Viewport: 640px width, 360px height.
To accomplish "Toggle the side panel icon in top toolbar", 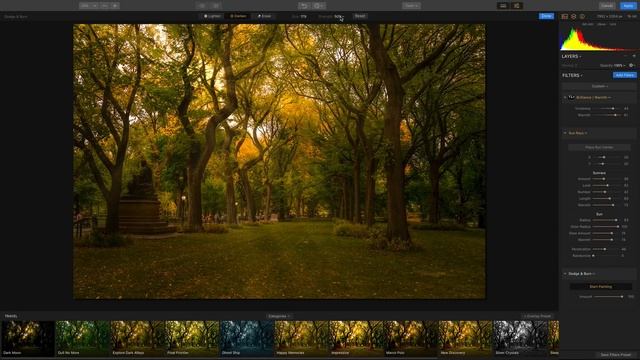I will (517, 6).
